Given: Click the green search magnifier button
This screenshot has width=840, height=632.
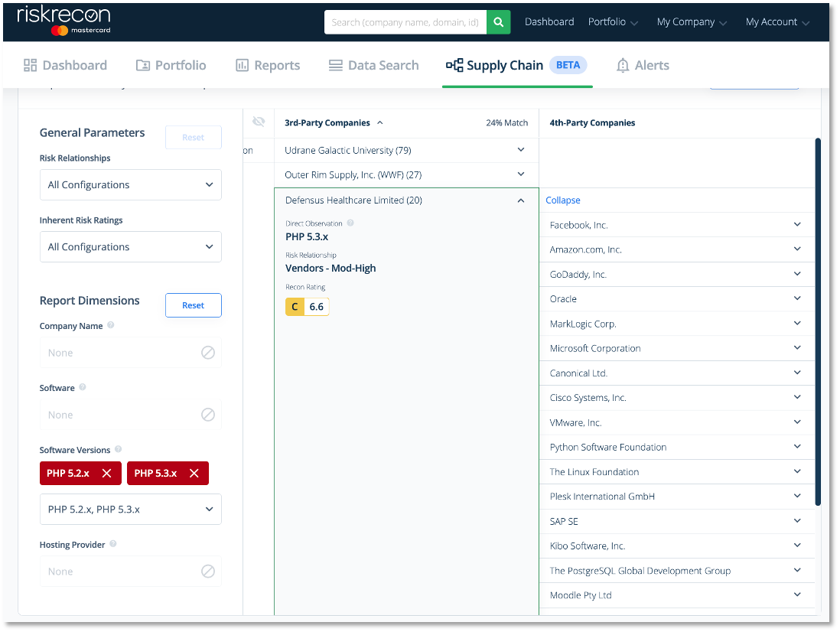Looking at the screenshot, I should (x=498, y=22).
